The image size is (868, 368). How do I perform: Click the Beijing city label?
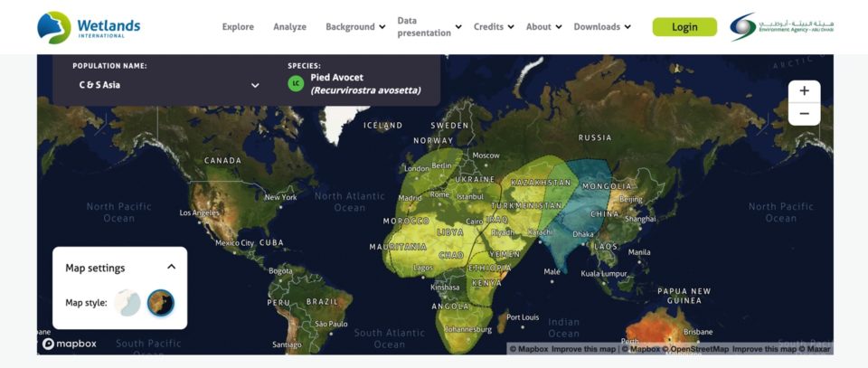point(632,199)
